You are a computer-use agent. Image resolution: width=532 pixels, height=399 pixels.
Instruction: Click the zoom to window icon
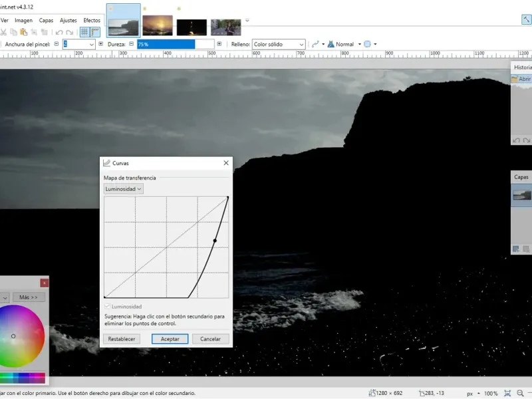(507, 393)
